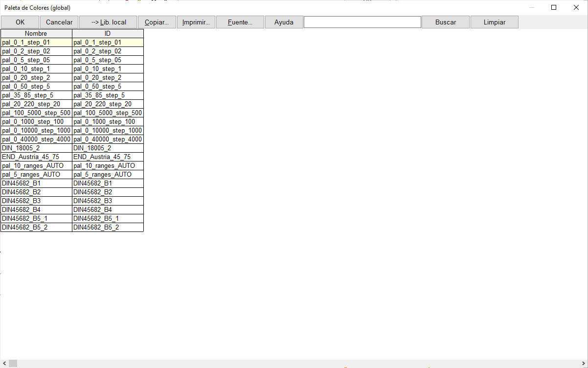This screenshot has height=368, width=588.
Task: Click ID cell END_Austria_45_75
Action: point(108,157)
